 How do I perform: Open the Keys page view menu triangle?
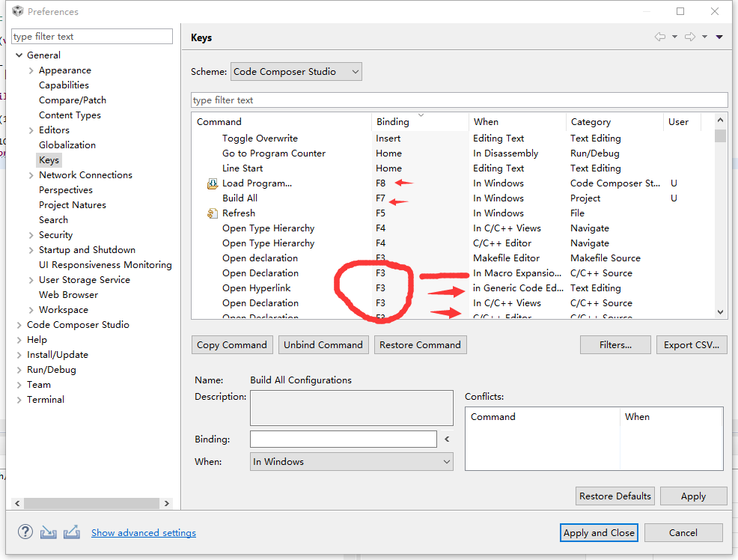[x=719, y=37]
